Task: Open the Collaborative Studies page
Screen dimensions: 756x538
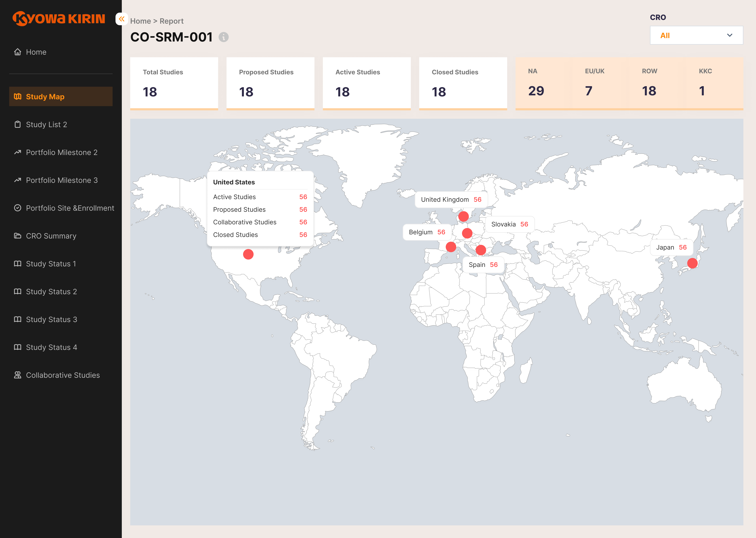Action: pos(61,375)
